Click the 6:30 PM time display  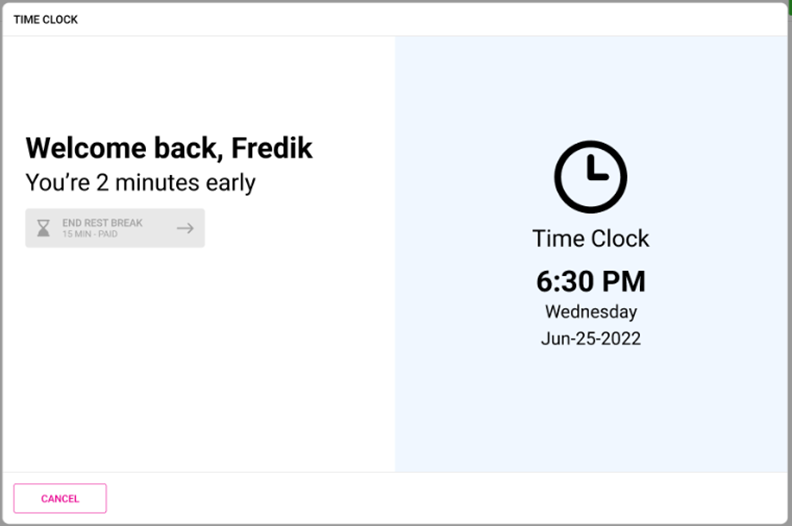pos(590,281)
